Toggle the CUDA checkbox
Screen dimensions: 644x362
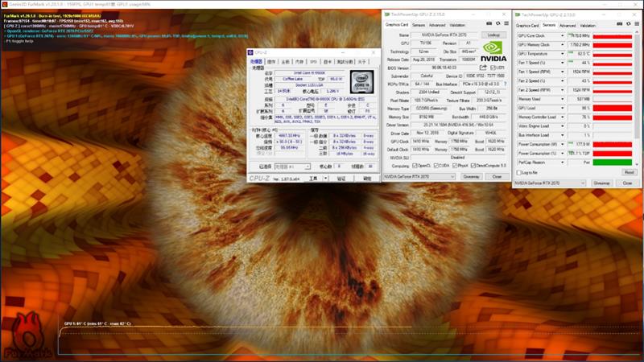[x=436, y=166]
